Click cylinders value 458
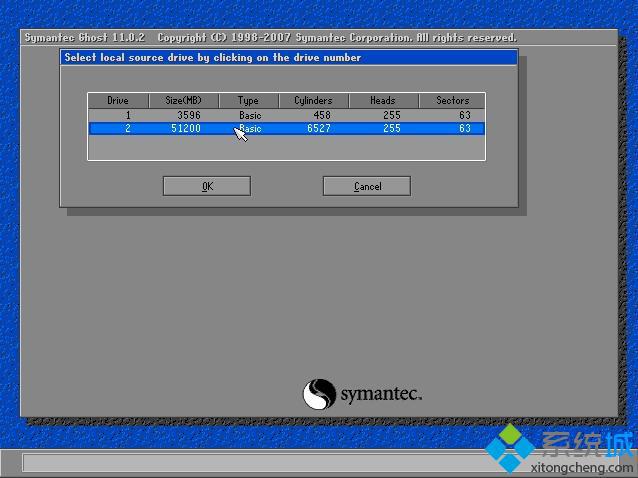 [322, 116]
